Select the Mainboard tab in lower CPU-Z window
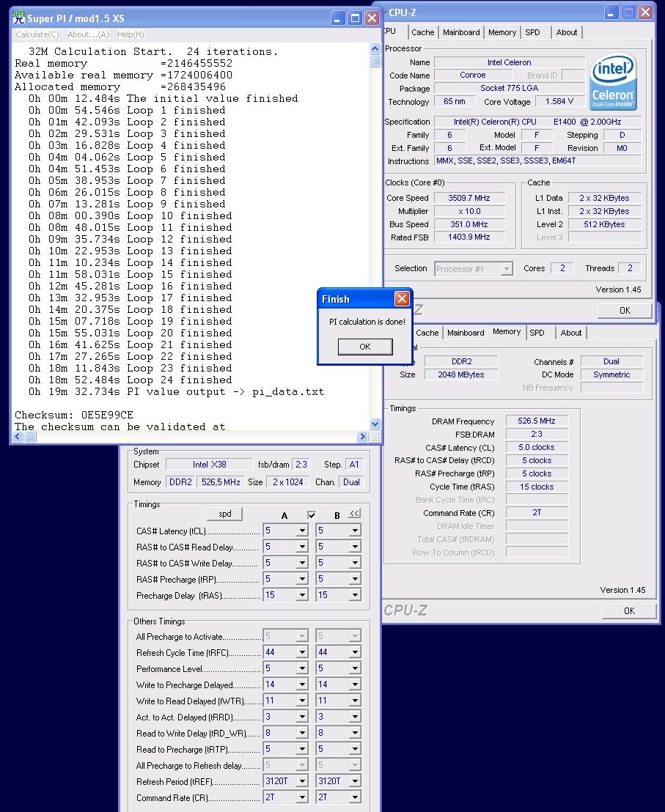 pos(466,333)
